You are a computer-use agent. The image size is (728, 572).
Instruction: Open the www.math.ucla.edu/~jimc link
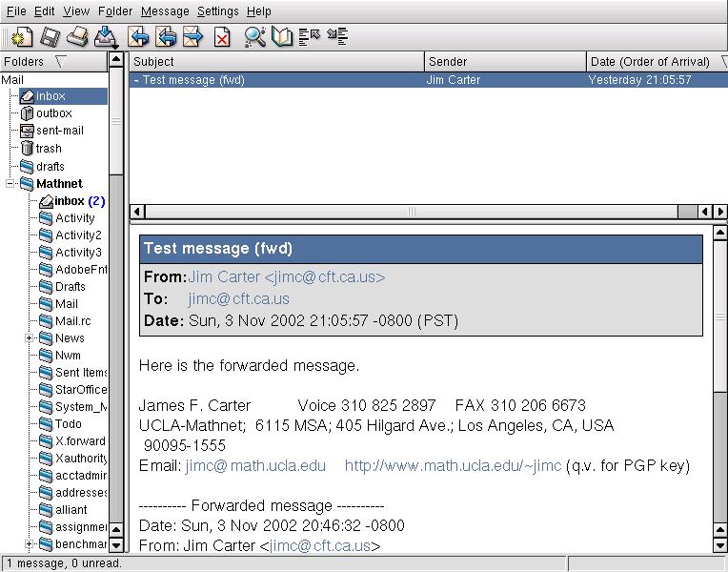click(453, 466)
